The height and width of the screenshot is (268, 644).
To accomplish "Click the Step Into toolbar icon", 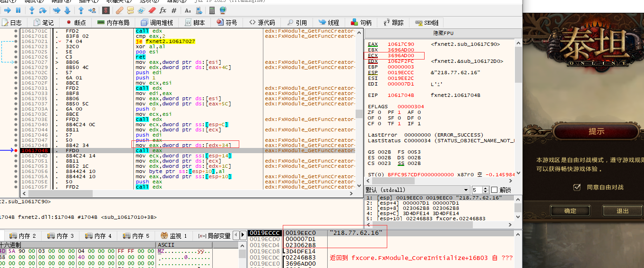I will (33, 10).
